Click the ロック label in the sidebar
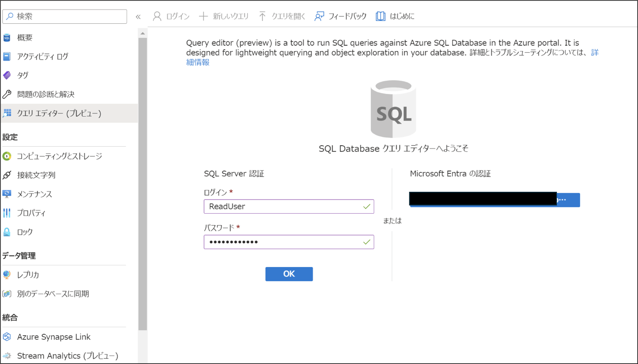638x364 pixels. 25,232
